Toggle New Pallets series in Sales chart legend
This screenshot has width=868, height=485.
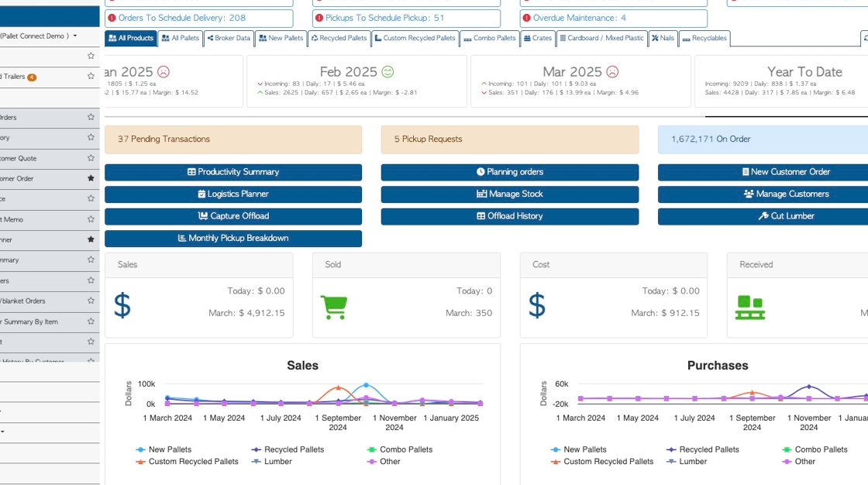[164, 449]
